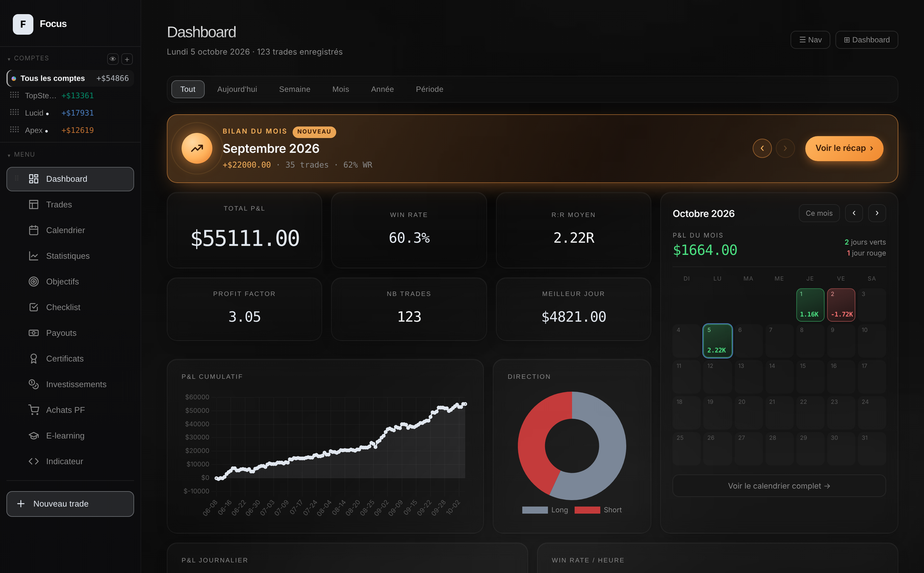
Task: Open Objectifs target icon in sidebar
Action: [x=33, y=281]
